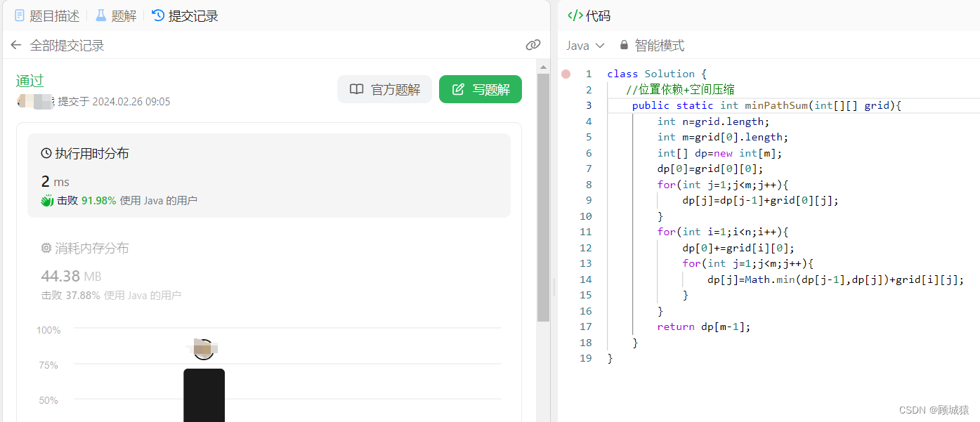This screenshot has height=422, width=980.
Task: Select the 执行用时分布 card
Action: click(x=269, y=176)
